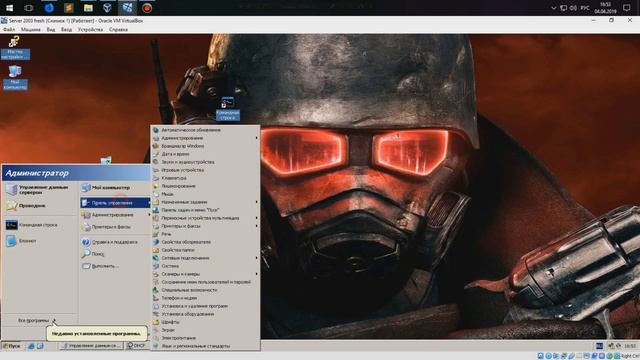Open host Task View icon
Image resolution: width=640 pixels, height=360 pixels.
29,8
